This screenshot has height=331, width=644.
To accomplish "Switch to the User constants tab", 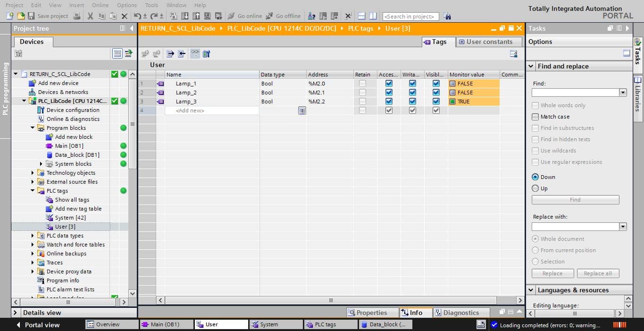I will coord(489,42).
